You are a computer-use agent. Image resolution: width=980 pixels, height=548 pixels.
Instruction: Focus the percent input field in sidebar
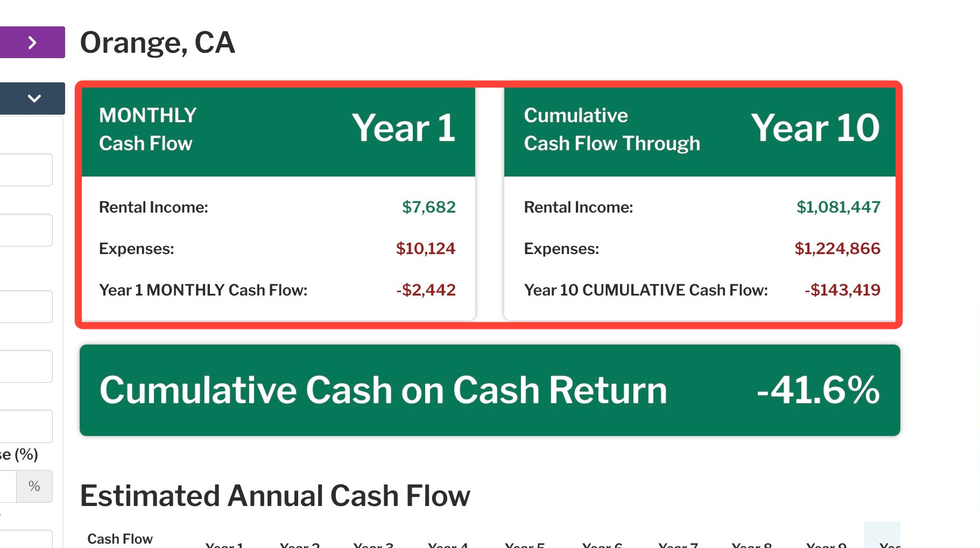tap(8, 486)
